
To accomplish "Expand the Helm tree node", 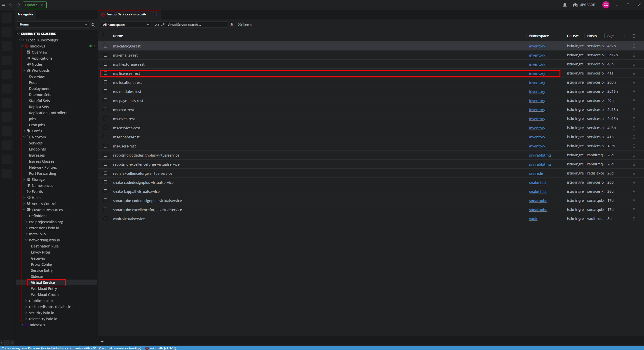I will click(24, 197).
